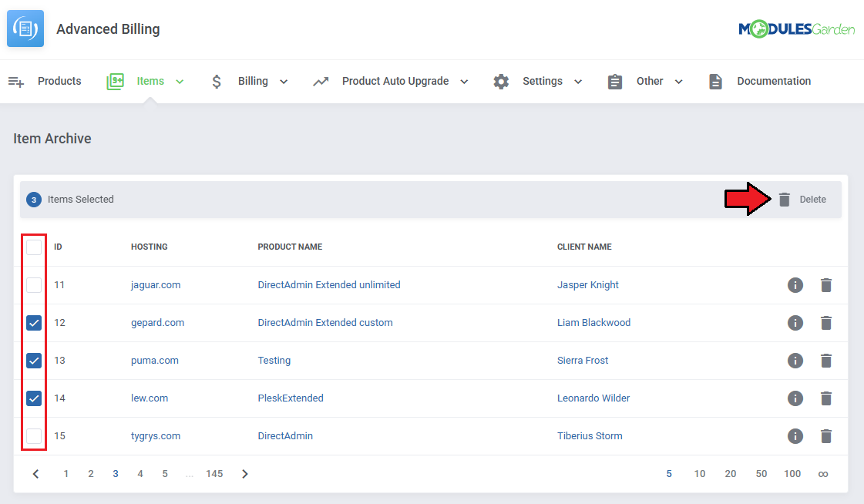Uncheck the checkbox for item ID 12
The width and height of the screenshot is (864, 504).
(34, 323)
